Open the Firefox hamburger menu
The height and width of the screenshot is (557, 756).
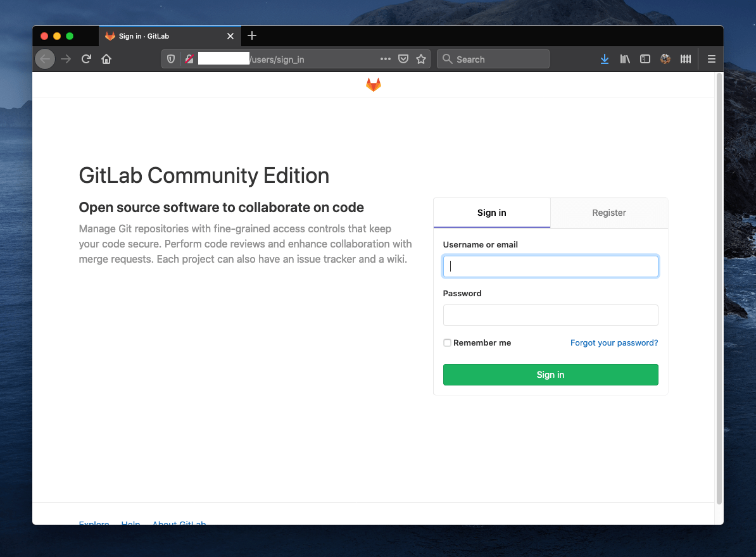(712, 59)
